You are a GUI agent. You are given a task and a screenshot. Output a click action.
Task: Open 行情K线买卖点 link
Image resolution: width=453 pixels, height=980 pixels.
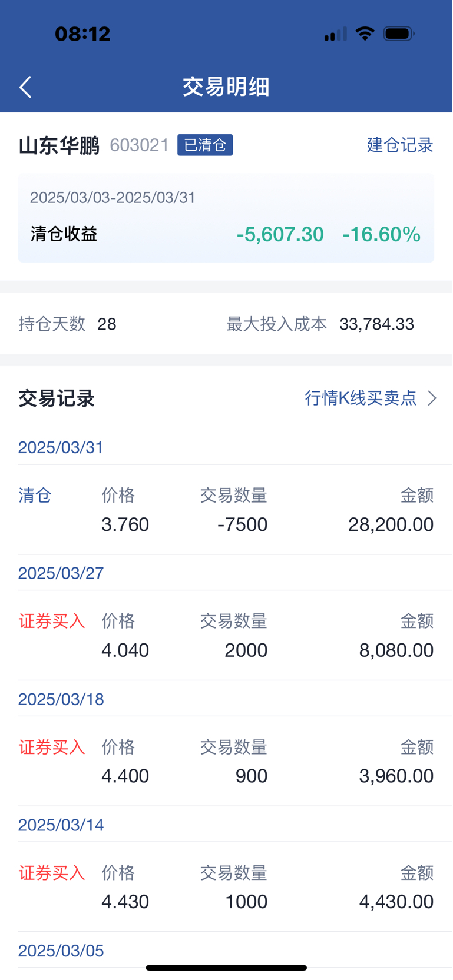pyautogui.click(x=361, y=398)
